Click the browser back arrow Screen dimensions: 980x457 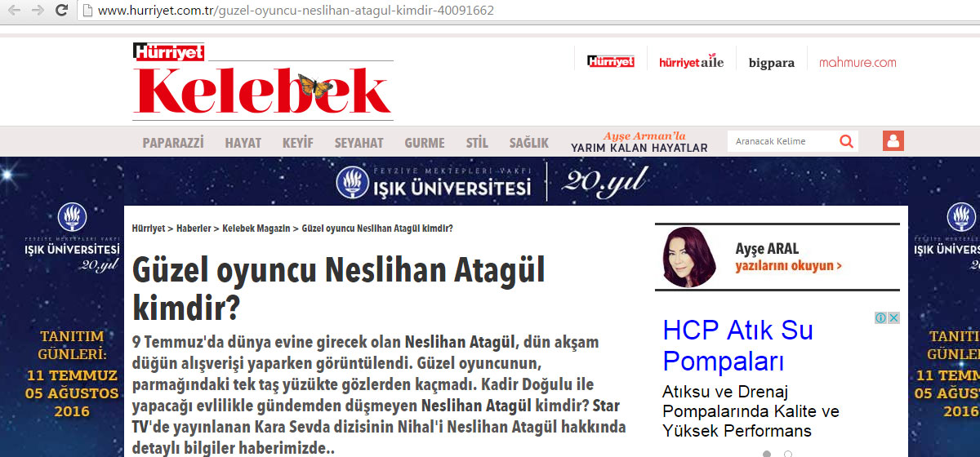(x=14, y=11)
